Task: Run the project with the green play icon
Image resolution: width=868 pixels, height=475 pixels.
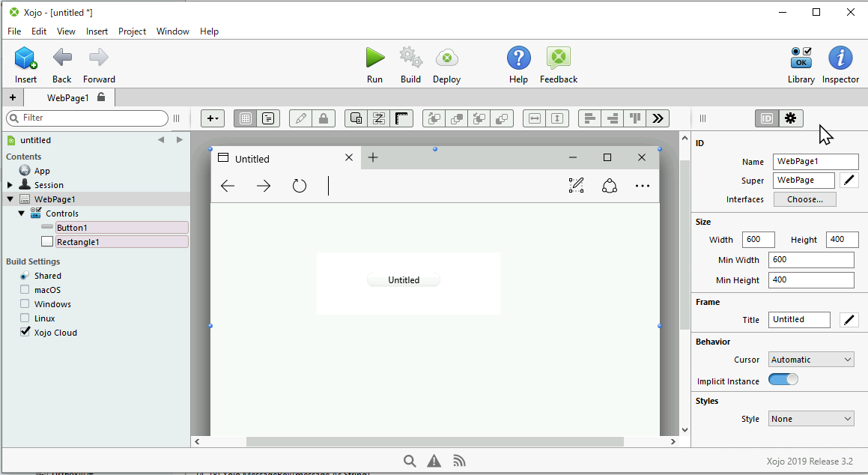Action: [374, 58]
